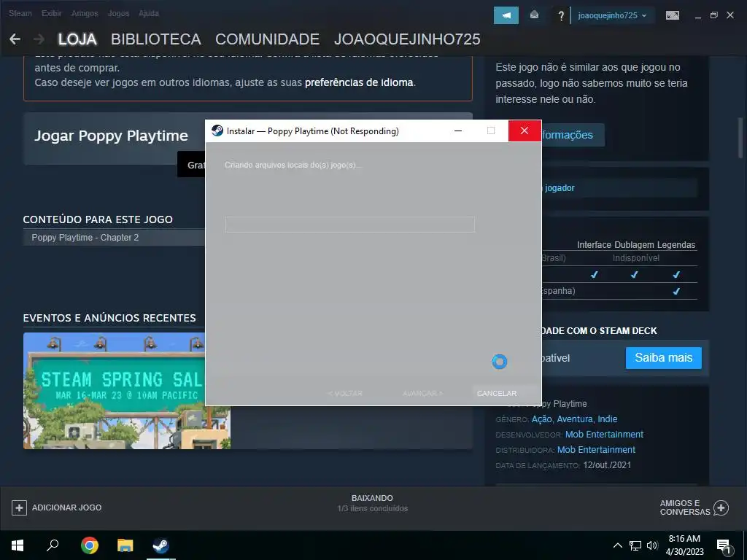
Task: Open Windows Start menu
Action: tap(18, 545)
